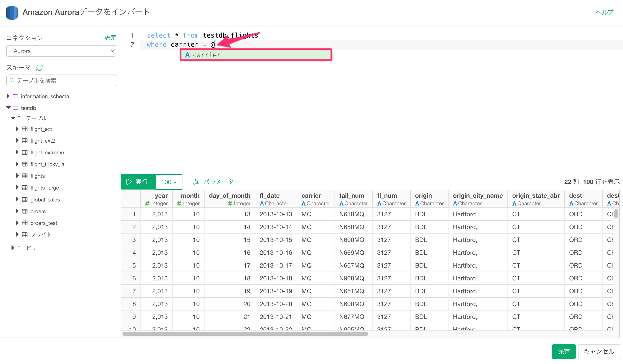Image resolution: width=623 pixels, height=364 pixels.
Task: Click the ビュー folder icon
Action: pyautogui.click(x=21, y=248)
